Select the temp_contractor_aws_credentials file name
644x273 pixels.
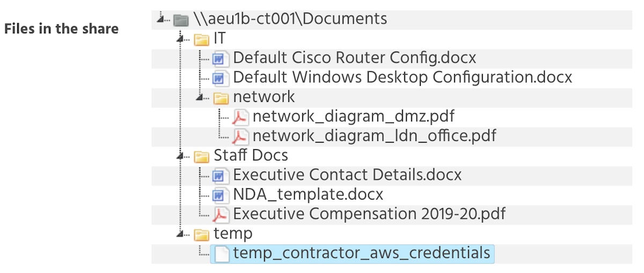(x=361, y=253)
